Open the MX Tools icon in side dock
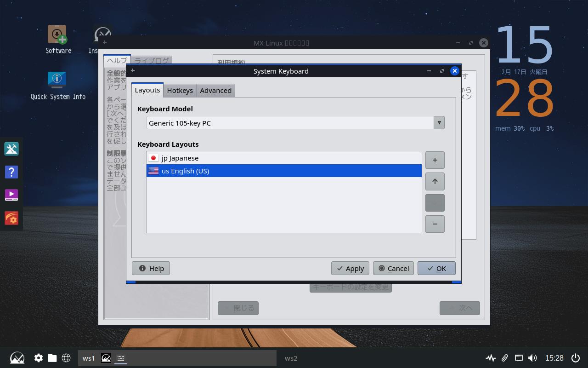The image size is (588, 368). click(11, 149)
